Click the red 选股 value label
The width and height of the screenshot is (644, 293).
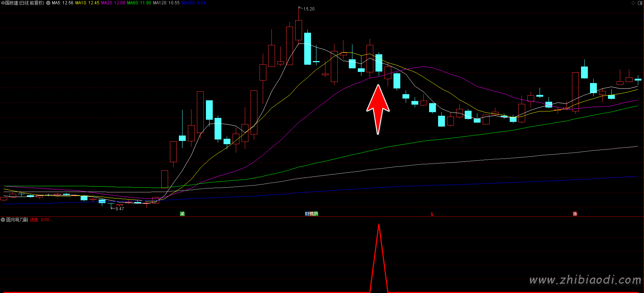pyautogui.click(x=40, y=220)
